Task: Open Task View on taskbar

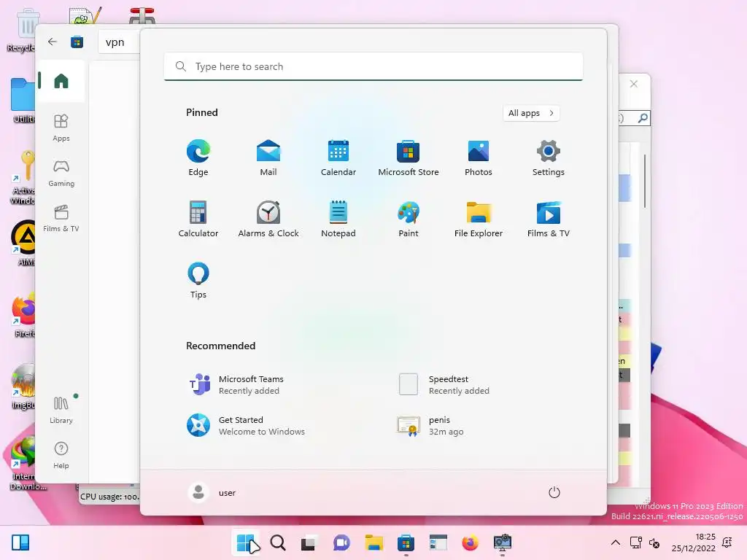Action: coord(309,542)
